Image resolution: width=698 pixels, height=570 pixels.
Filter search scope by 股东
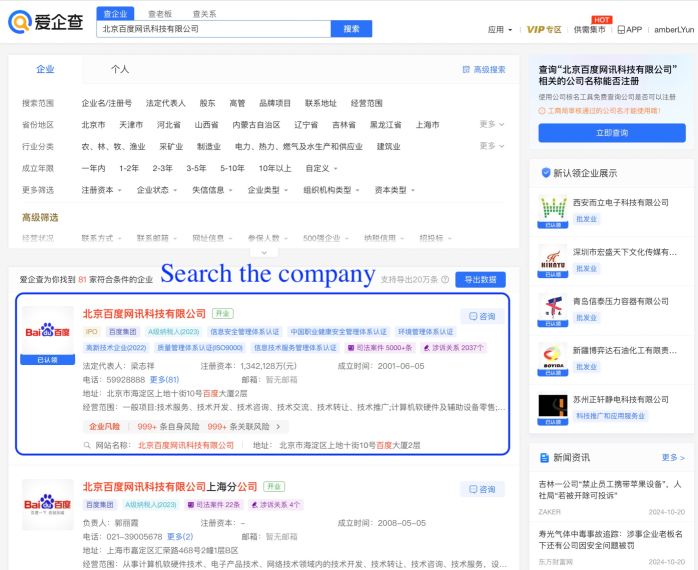(x=207, y=103)
